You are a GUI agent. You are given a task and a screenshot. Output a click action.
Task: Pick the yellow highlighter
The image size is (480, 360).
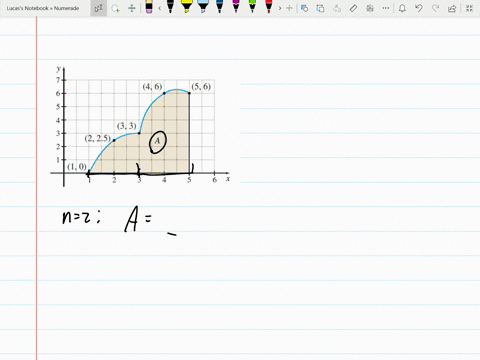pos(187,7)
